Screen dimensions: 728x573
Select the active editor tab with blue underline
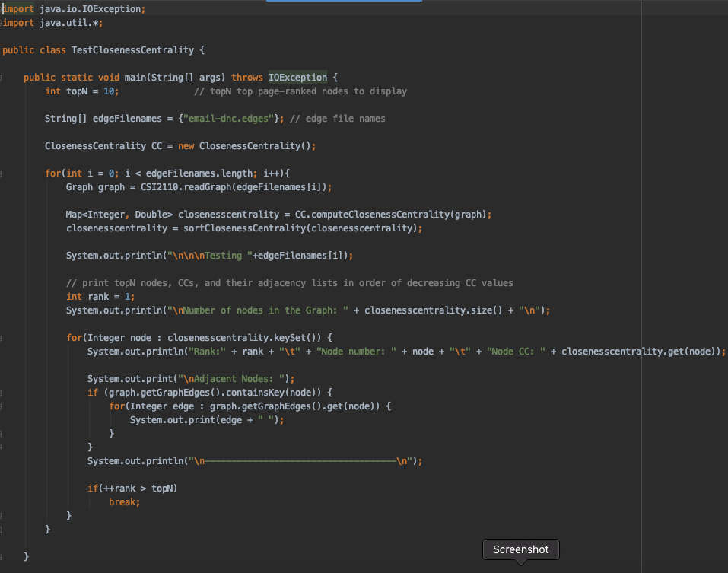click(344, 3)
